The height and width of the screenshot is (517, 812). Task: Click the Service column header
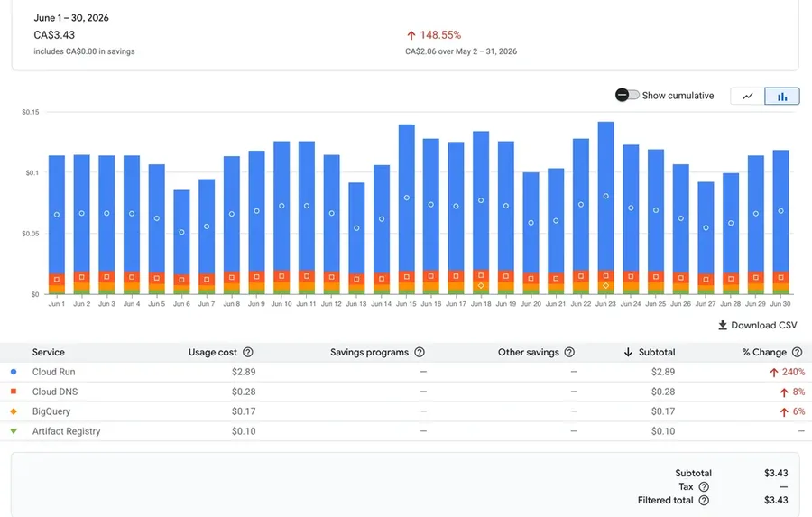(48, 352)
